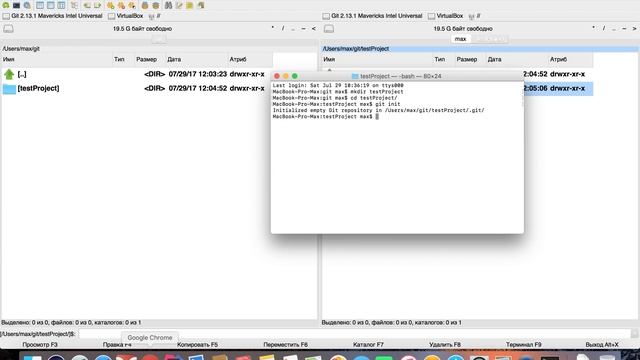The image size is (640, 360).
Task: Click the pack files toolbar icon
Action: [144, 5]
